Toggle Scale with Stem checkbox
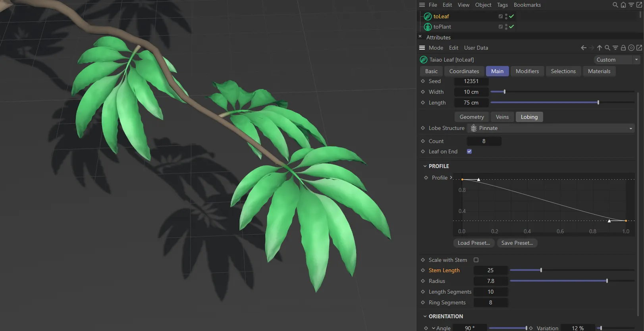The image size is (644, 331). [x=476, y=260]
